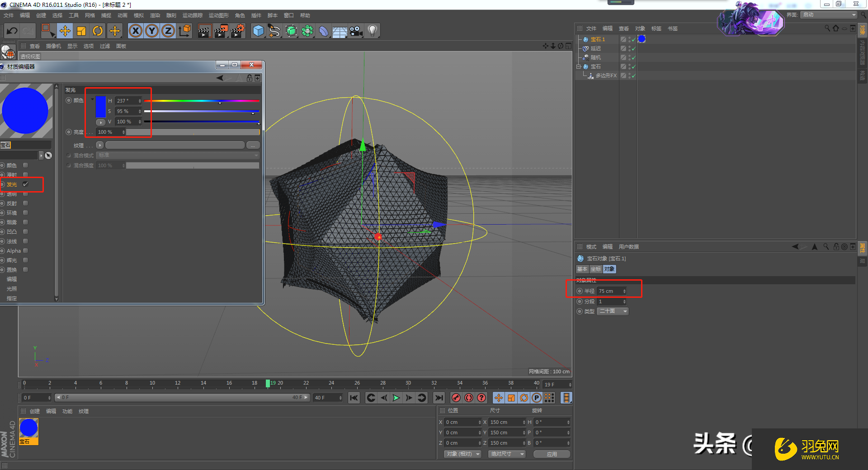Click the Undo arrow icon
The height and width of the screenshot is (470, 868).
coord(12,31)
